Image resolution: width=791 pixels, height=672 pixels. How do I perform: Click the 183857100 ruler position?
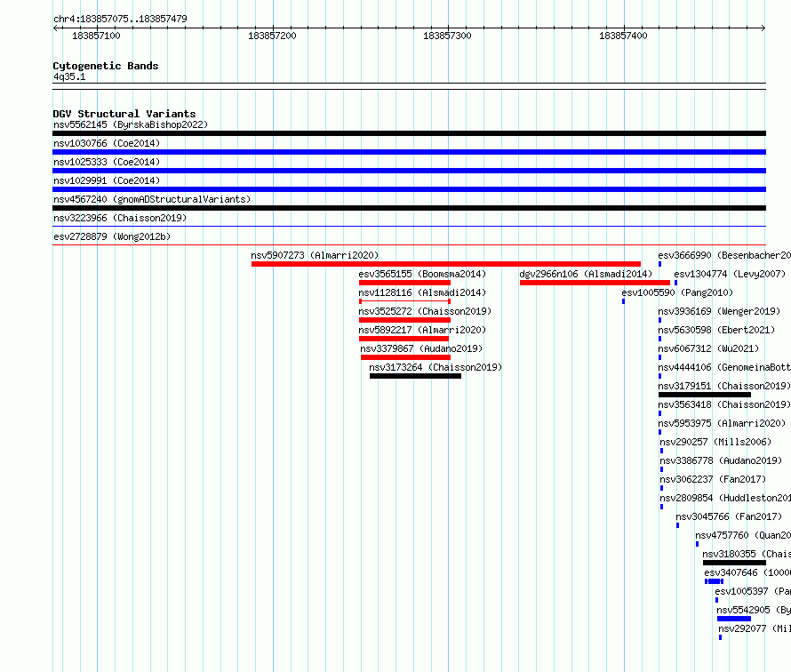[x=96, y=36]
